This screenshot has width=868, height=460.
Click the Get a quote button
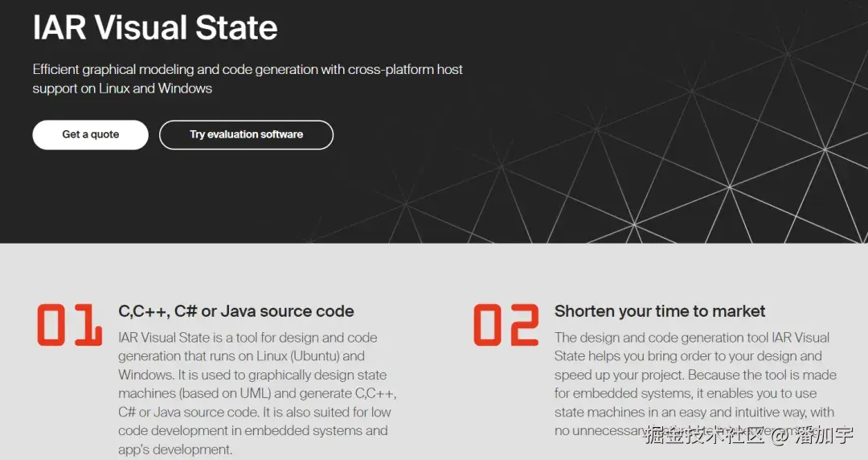pyautogui.click(x=90, y=134)
